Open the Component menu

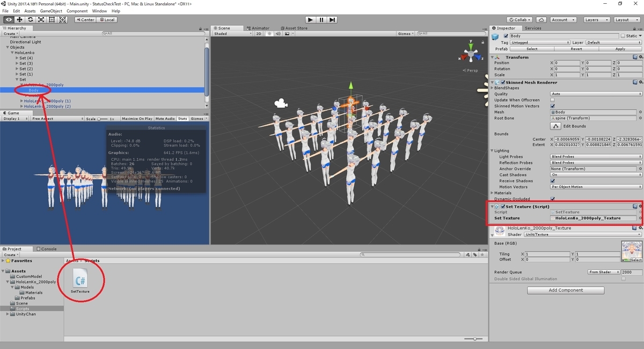[77, 11]
